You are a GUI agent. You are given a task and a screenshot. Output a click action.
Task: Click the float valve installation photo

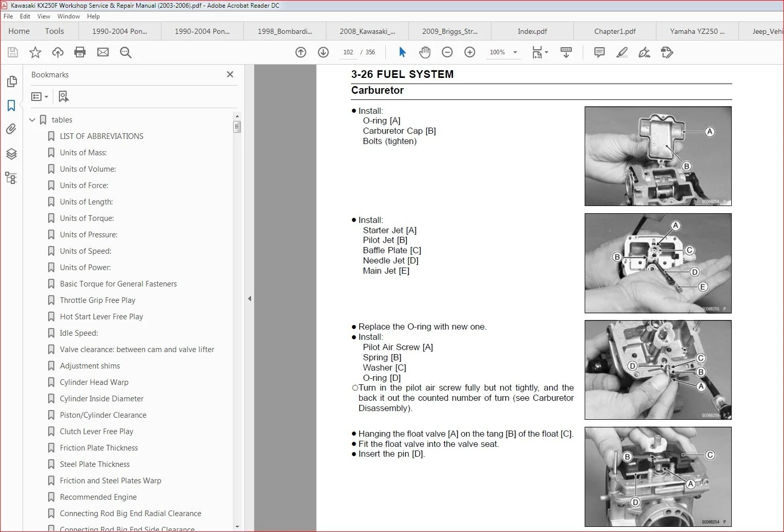coord(658,477)
